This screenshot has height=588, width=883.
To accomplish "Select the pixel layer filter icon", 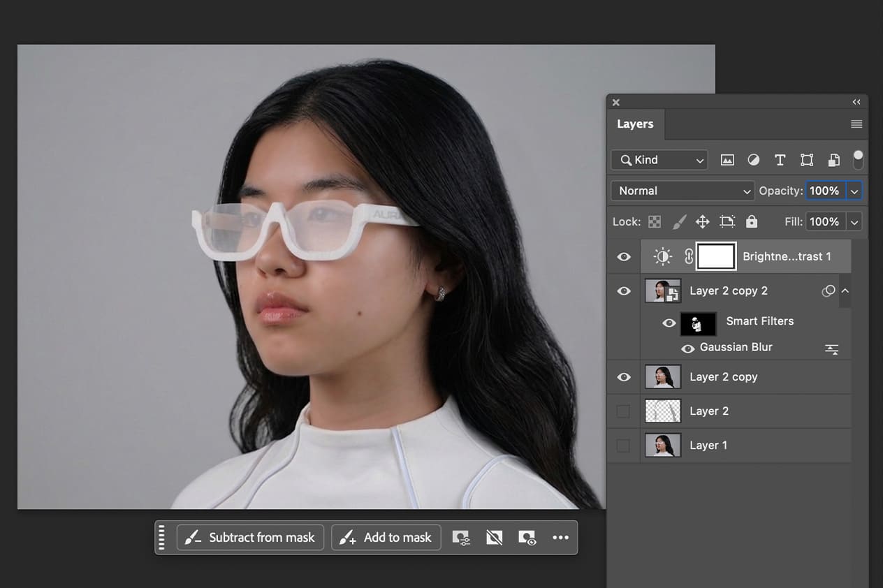I will [727, 160].
